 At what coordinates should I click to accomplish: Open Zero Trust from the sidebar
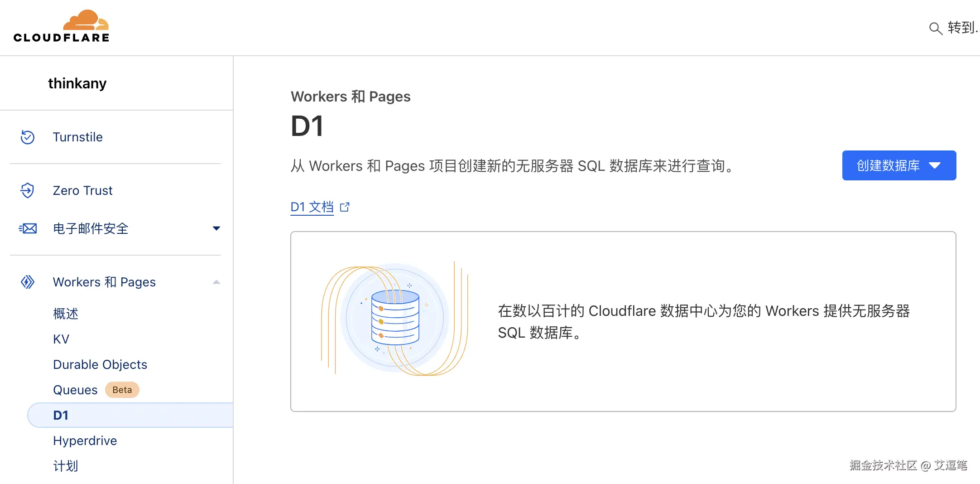click(x=82, y=190)
